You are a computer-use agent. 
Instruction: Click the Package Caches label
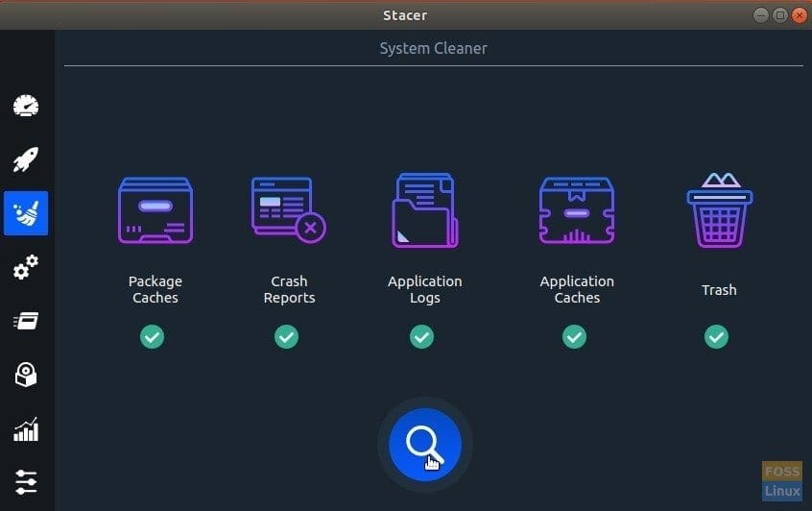point(155,289)
